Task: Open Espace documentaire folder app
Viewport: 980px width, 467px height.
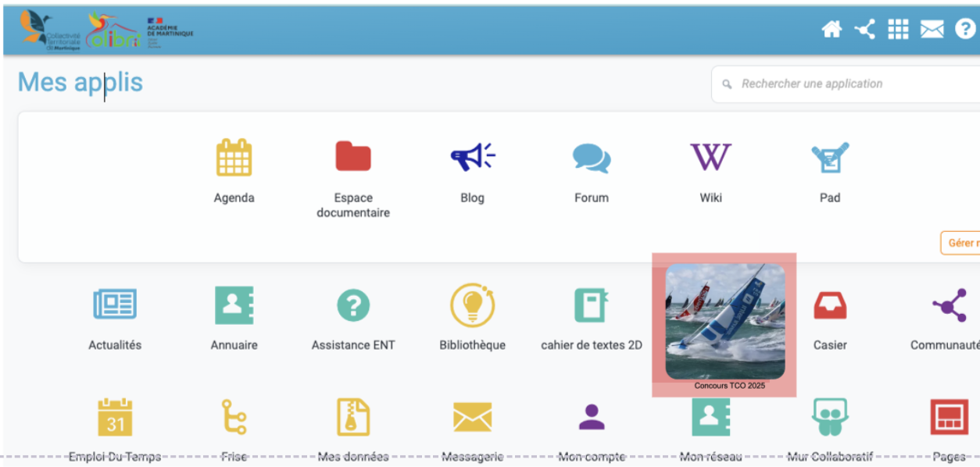Action: coord(353,158)
